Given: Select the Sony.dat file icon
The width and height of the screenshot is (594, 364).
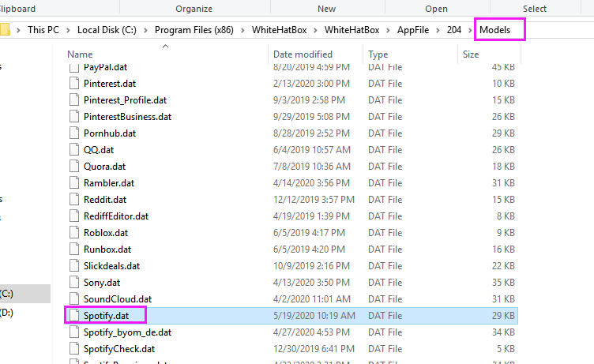Looking at the screenshot, I should (x=73, y=283).
